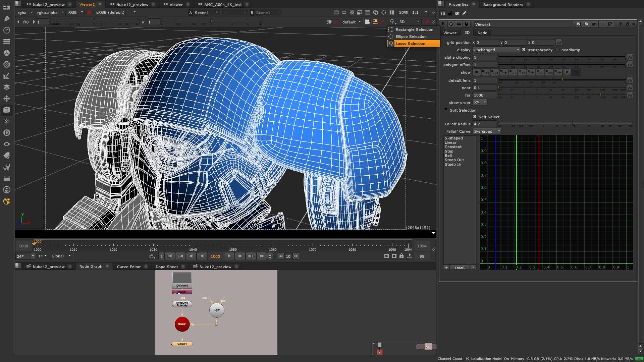Adjust the Falloff Radius slider
Image resolution: width=644 pixels, height=362 pixels.
click(573, 123)
